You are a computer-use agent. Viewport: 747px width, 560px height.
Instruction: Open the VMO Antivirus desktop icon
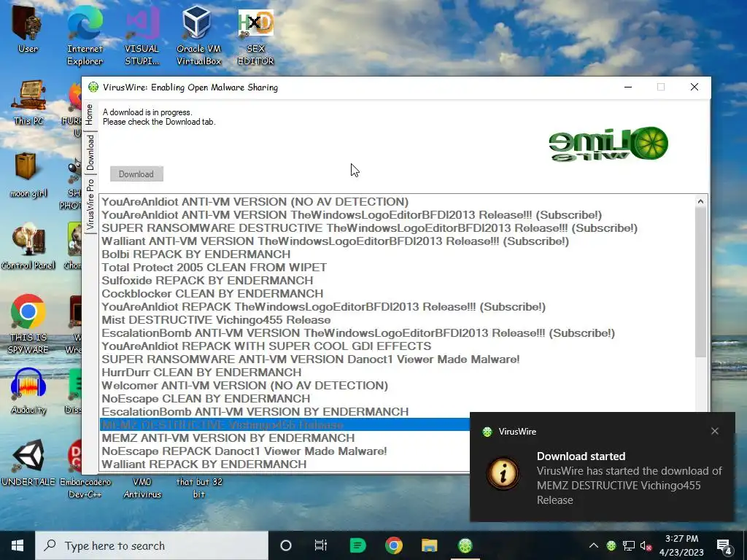pos(142,488)
